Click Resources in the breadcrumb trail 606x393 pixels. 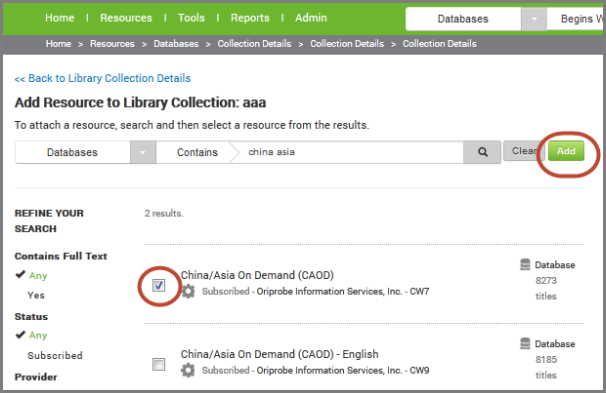pyautogui.click(x=112, y=44)
